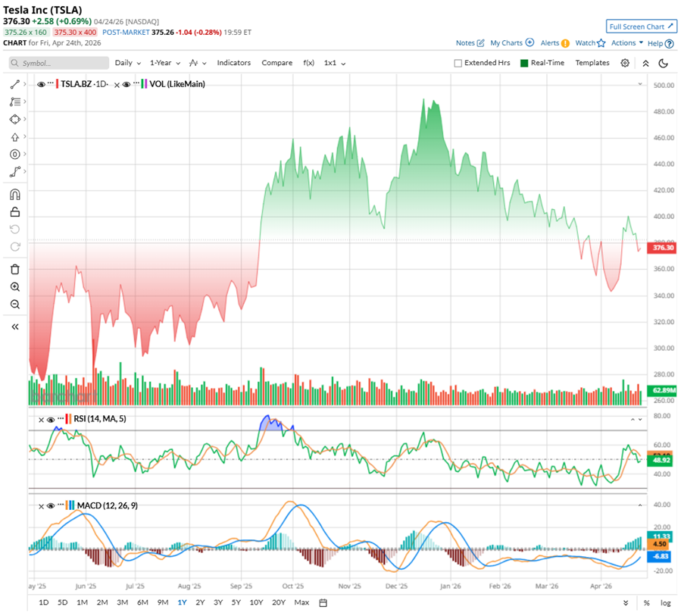Toggle percent scale button
The height and width of the screenshot is (616, 684).
point(646,603)
